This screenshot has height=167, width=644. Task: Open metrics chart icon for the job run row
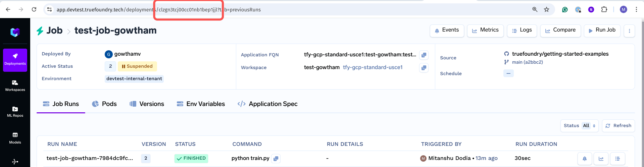(601, 159)
